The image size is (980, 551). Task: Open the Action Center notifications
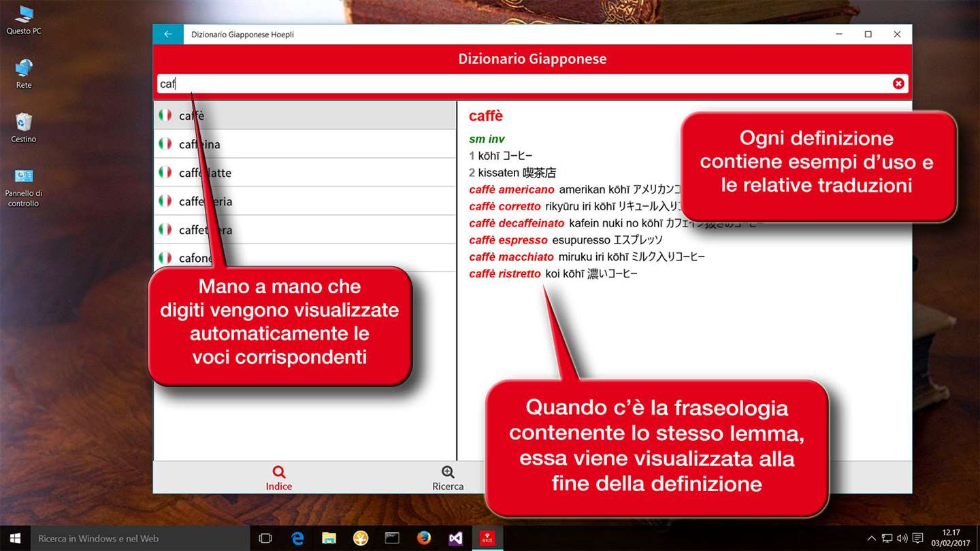click(917, 538)
